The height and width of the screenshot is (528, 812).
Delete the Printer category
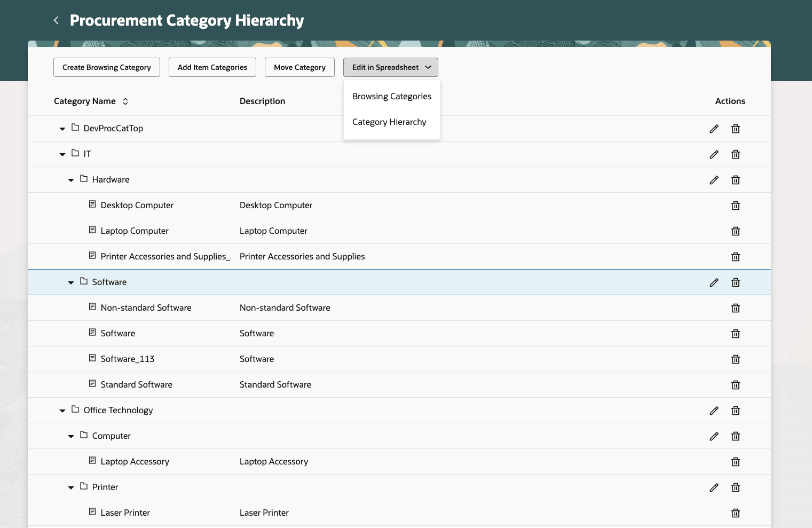[x=736, y=487]
